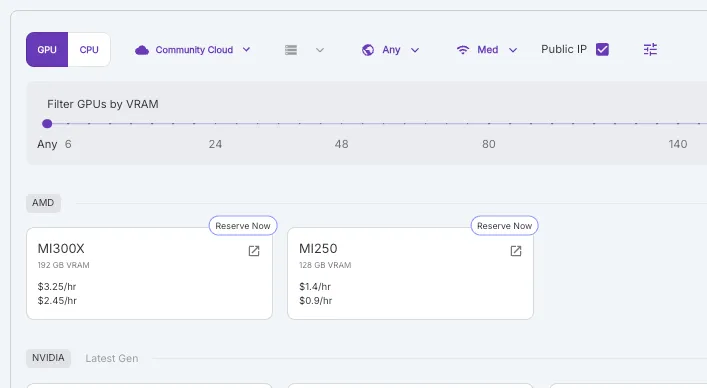Image resolution: width=707 pixels, height=388 pixels.
Task: Uncheck the Public IP checkbox
Action: pyautogui.click(x=602, y=49)
